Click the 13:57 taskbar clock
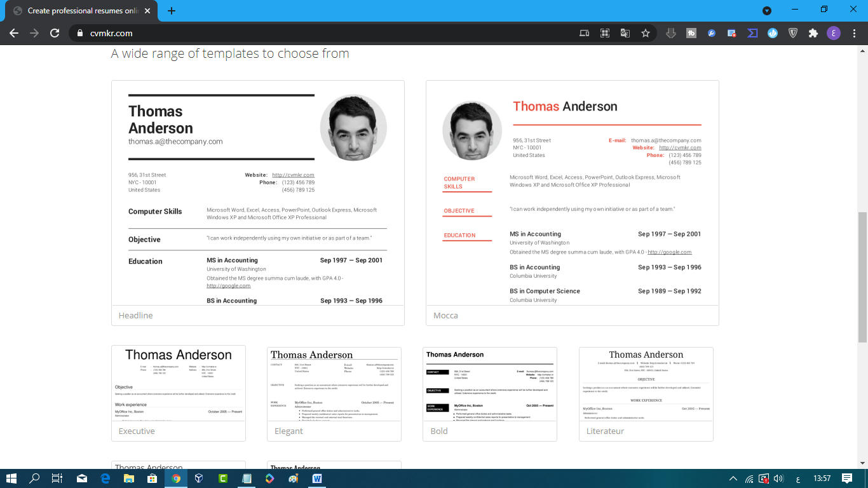The image size is (868, 488). click(822, 478)
